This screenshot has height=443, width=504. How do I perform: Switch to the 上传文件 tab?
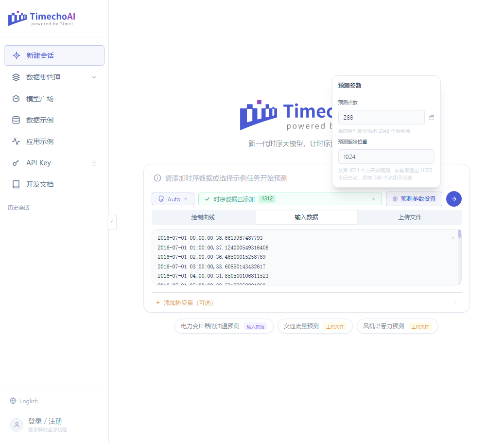pyautogui.click(x=410, y=217)
